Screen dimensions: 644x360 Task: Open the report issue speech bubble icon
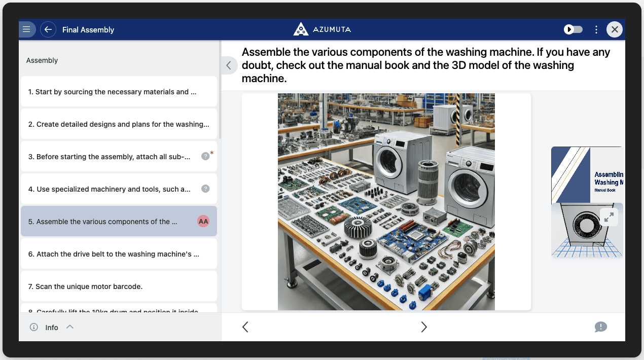coord(600,327)
